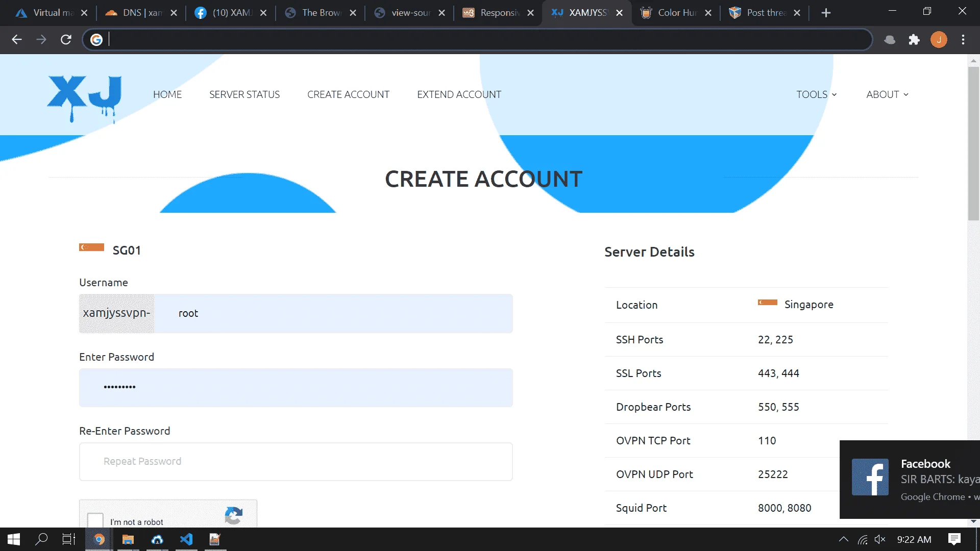Click the Facebook notification popup
Viewport: 980px width, 551px height.
click(910, 479)
